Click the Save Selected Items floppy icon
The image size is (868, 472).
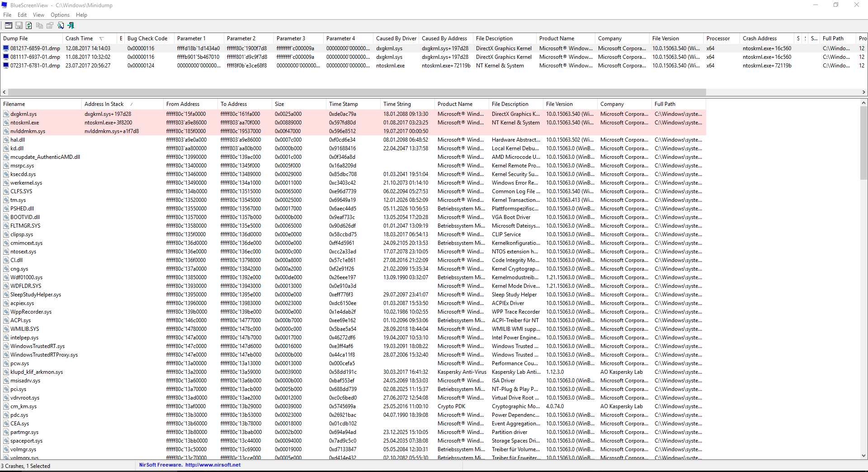click(x=19, y=26)
